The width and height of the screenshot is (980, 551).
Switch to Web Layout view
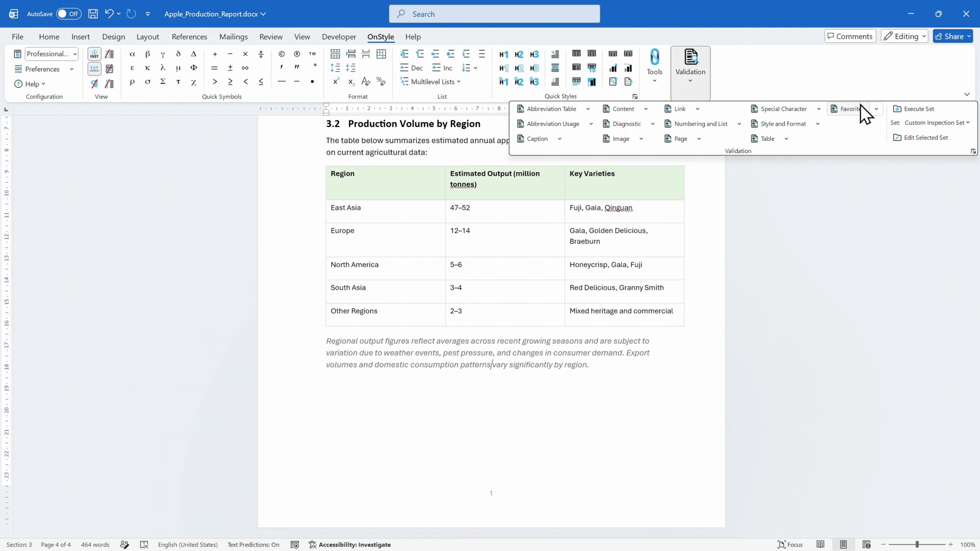click(866, 545)
